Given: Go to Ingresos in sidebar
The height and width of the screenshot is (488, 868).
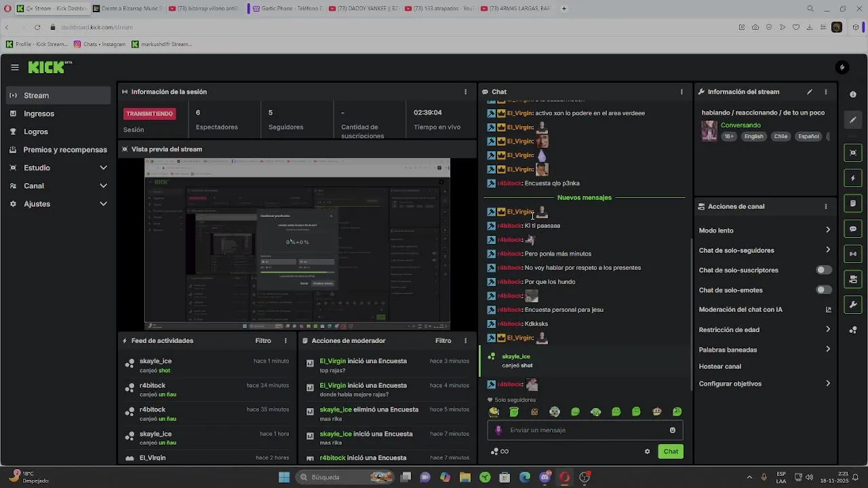Looking at the screenshot, I should [x=58, y=114].
